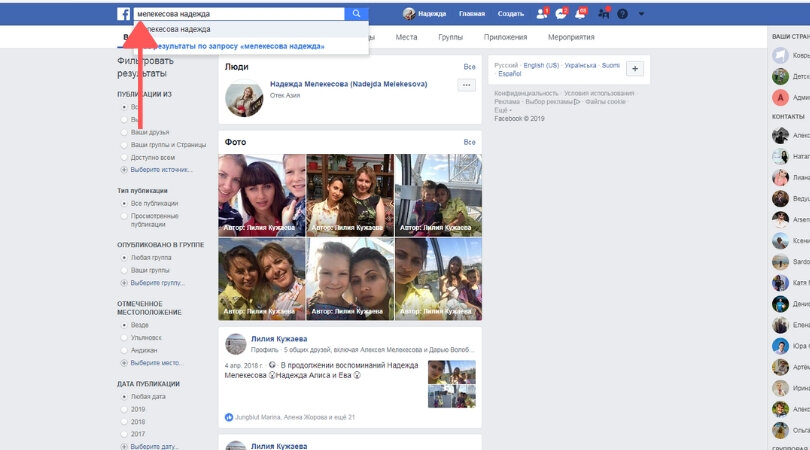Switch language to Español

click(x=510, y=74)
